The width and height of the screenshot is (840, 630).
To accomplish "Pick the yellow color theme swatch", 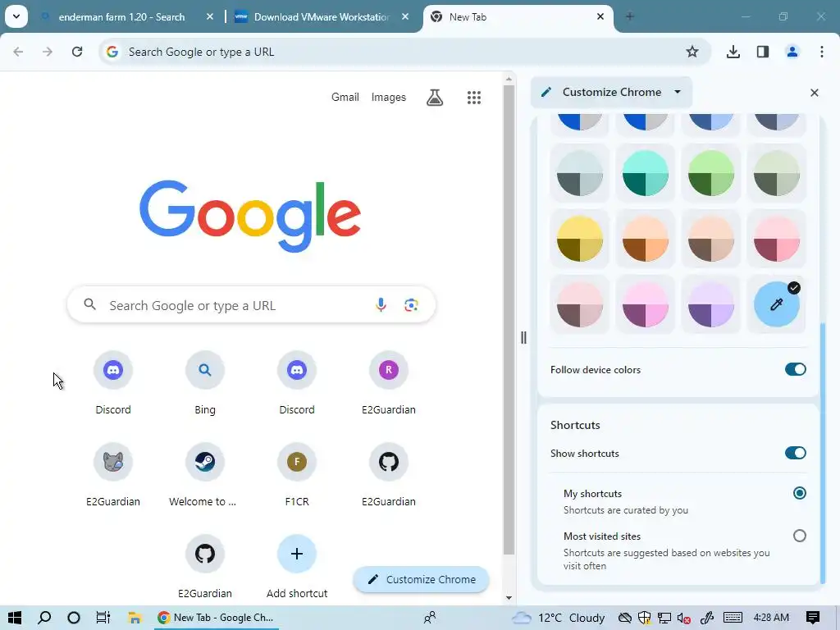I will click(580, 239).
